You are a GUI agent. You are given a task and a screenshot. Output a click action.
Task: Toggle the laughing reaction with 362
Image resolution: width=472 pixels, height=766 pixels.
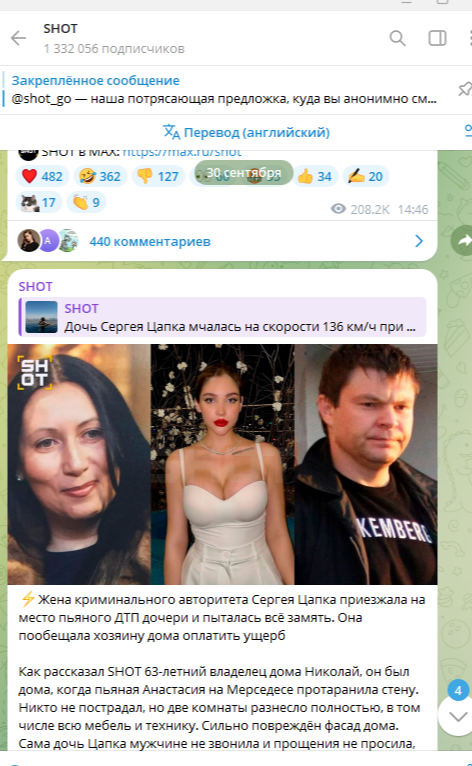(100, 176)
